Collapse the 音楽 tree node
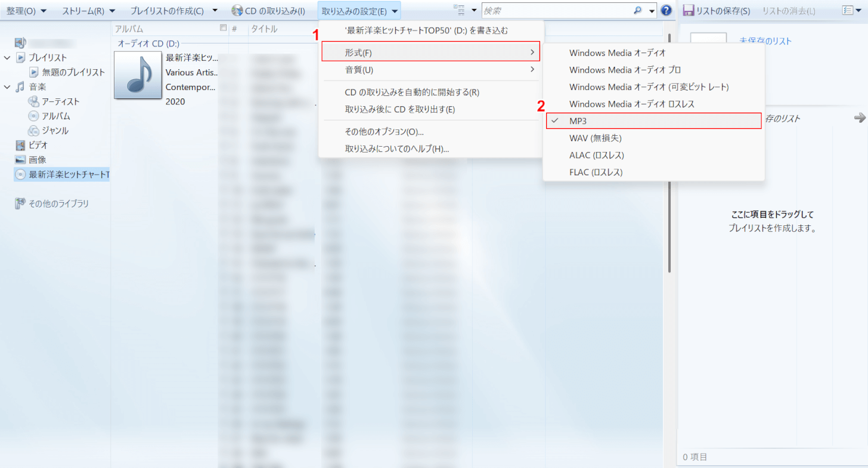The width and height of the screenshot is (868, 468). 7,87
